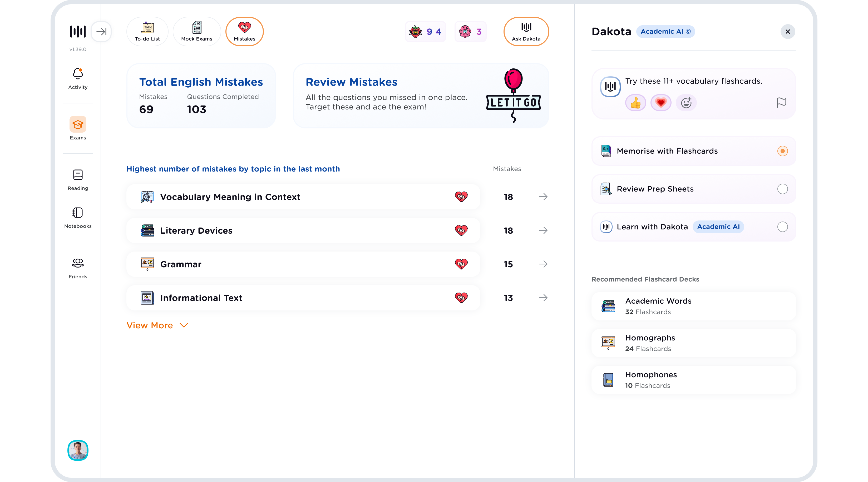The image size is (868, 482).
Task: Click bandaged heart on Literary Devices row
Action: point(461,230)
